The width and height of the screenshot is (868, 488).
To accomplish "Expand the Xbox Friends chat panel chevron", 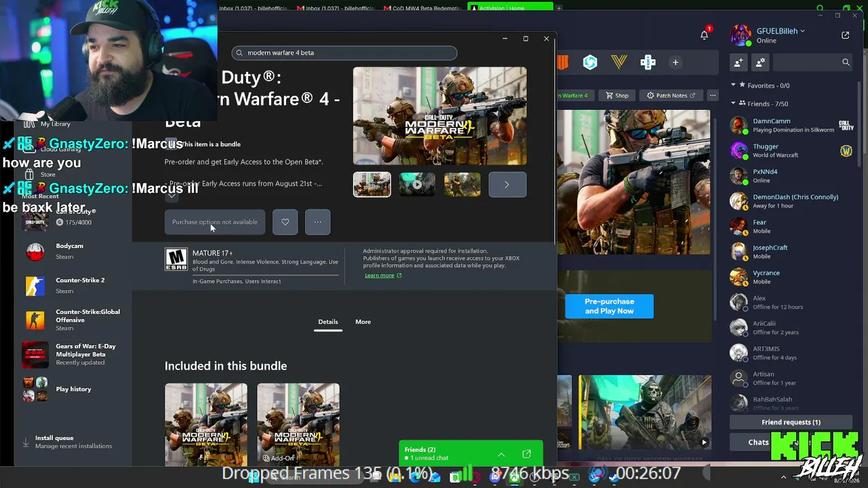I will (x=501, y=454).
